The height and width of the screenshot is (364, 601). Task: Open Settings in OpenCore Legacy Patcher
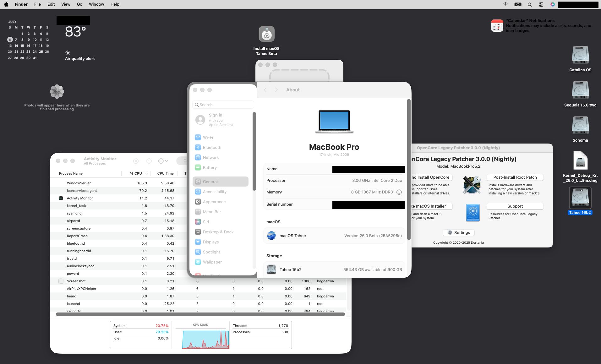click(x=459, y=232)
